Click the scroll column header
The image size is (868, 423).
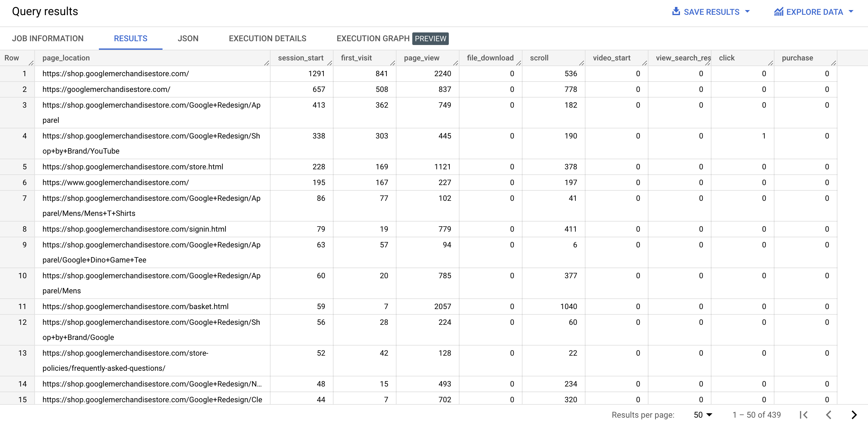pyautogui.click(x=539, y=58)
